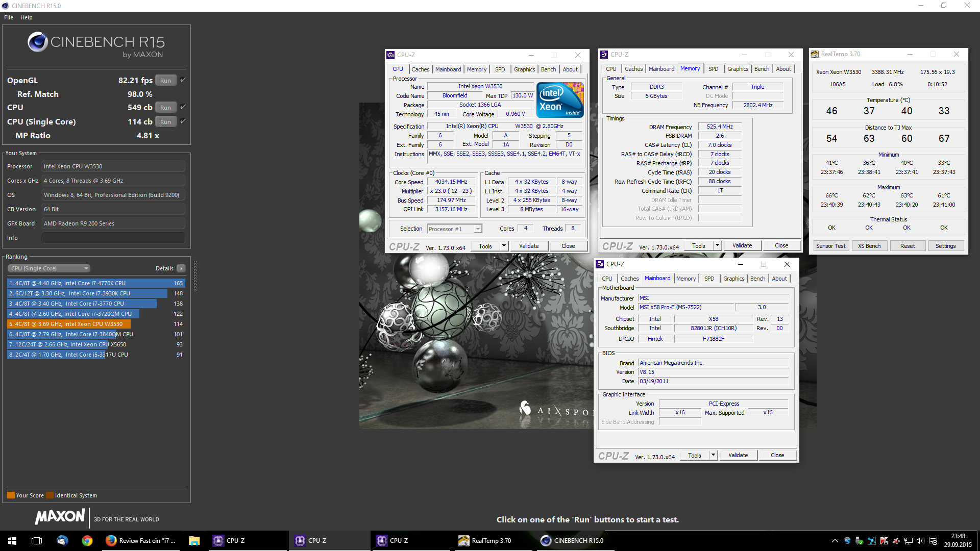Show hidden system tray icons
The width and height of the screenshot is (980, 551).
[835, 541]
